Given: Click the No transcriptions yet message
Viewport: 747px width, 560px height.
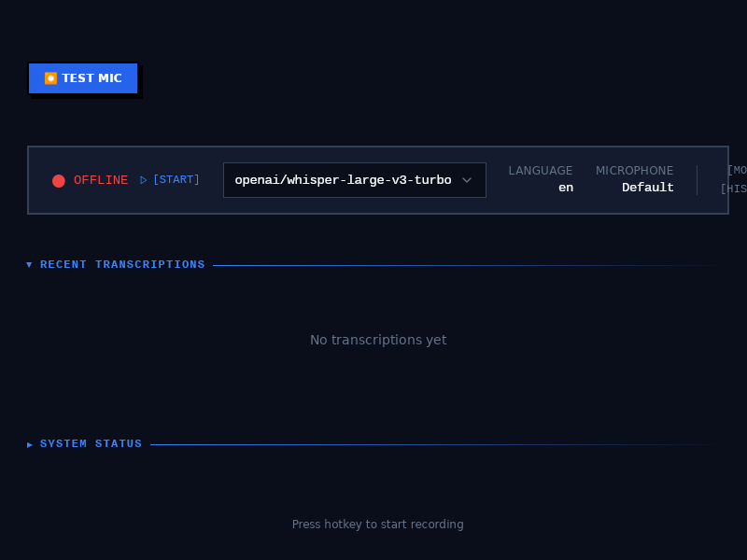Looking at the screenshot, I should (x=378, y=340).
